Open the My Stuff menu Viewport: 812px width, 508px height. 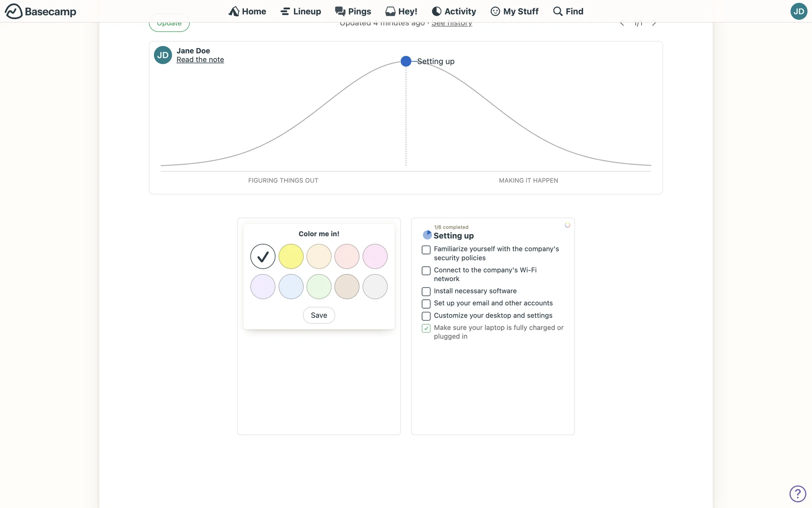514,11
